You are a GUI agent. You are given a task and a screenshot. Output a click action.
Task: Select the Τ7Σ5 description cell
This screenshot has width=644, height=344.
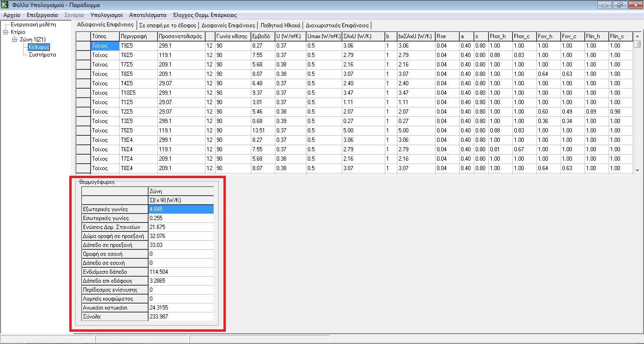tap(138, 65)
